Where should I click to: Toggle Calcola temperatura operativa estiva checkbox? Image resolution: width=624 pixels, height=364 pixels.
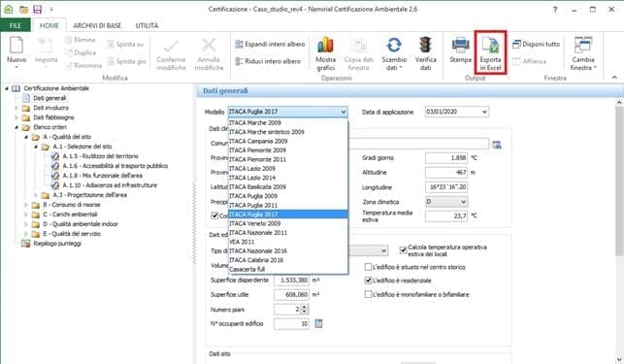[403, 250]
